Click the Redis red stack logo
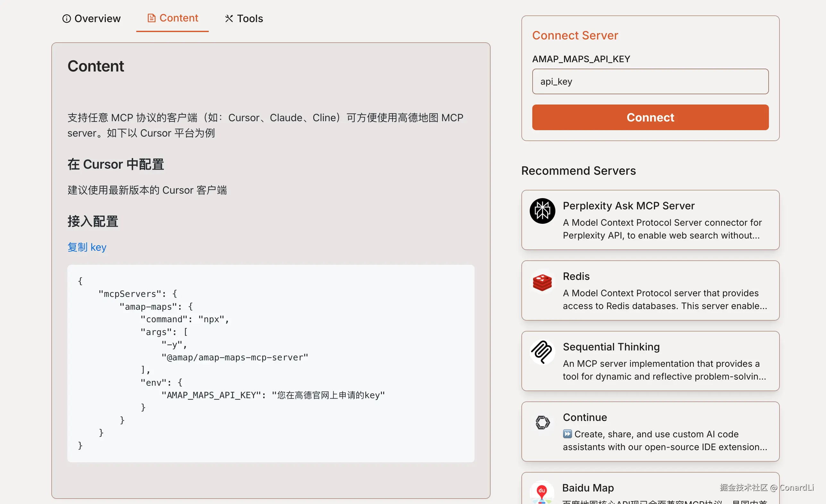The height and width of the screenshot is (504, 826). coord(543,282)
